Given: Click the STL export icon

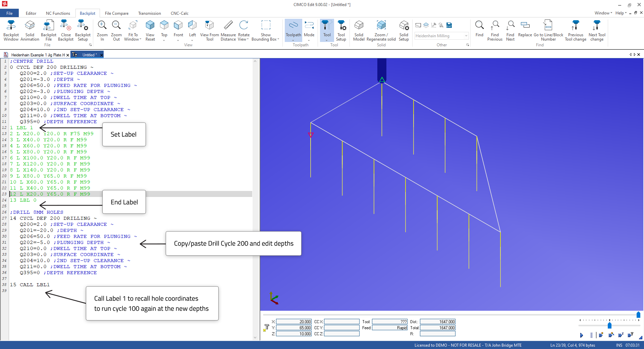Looking at the screenshot, I should (441, 25).
